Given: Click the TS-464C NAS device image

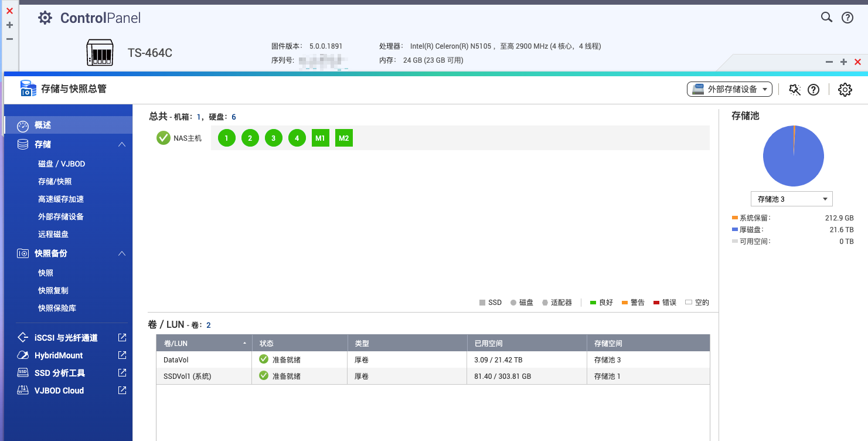Looking at the screenshot, I should (x=99, y=52).
